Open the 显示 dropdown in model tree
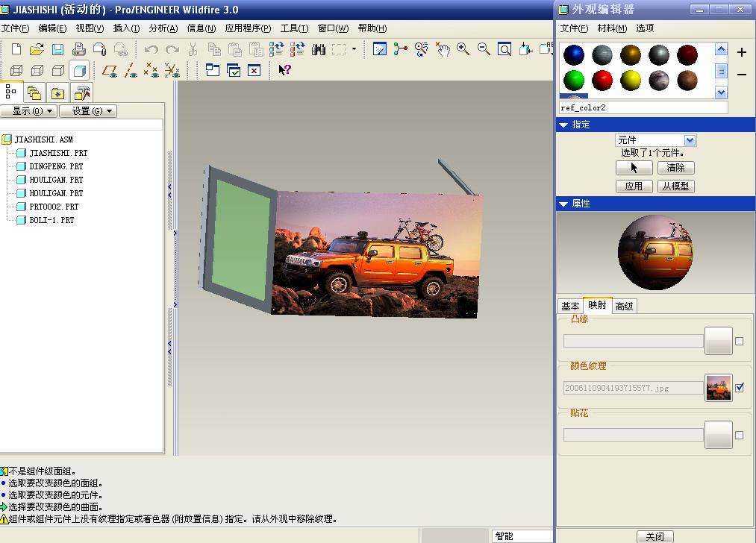Image resolution: width=756 pixels, height=543 pixels. pos(29,111)
